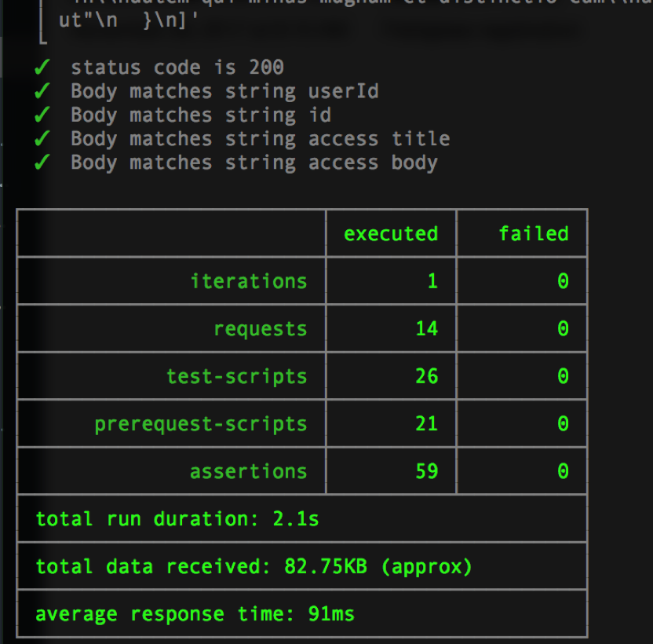Click the checkmark beside Body matches string userId
Screen dimensions: 653x644
pyautogui.click(x=42, y=91)
